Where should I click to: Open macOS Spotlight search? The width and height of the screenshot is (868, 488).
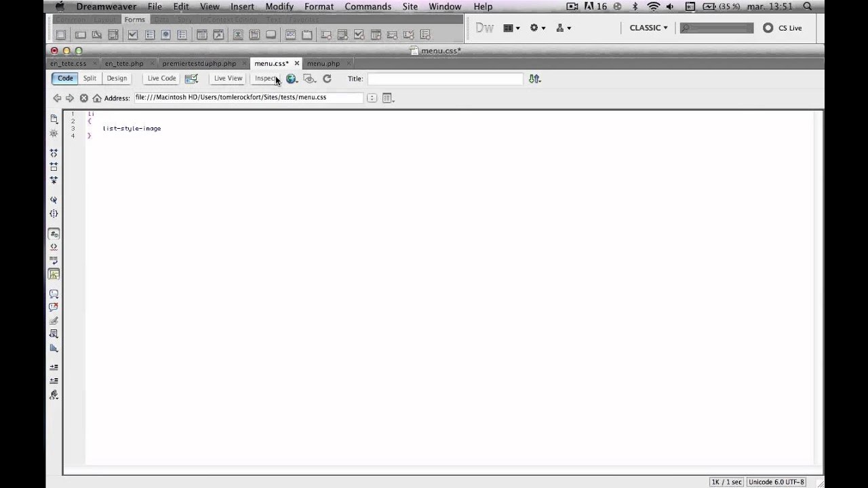pyautogui.click(x=807, y=6)
